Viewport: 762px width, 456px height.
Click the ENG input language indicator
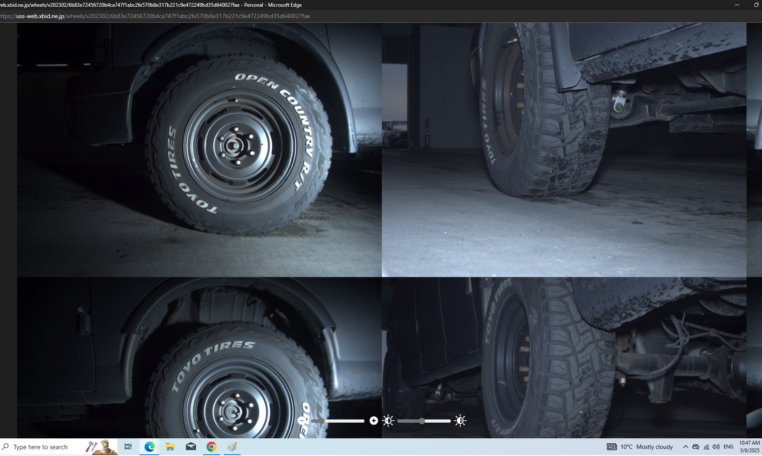(x=728, y=447)
